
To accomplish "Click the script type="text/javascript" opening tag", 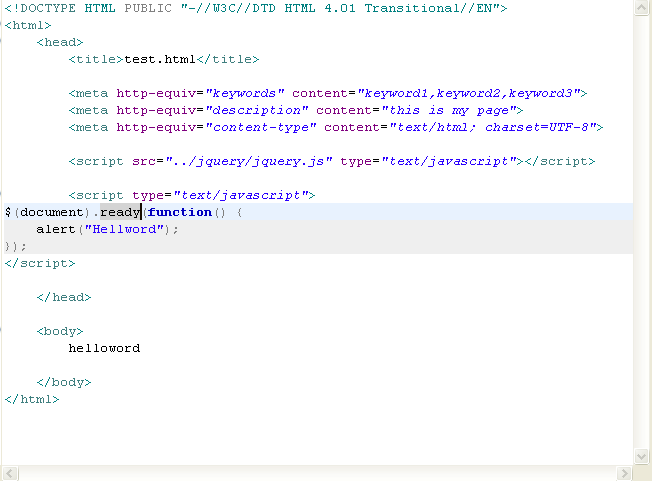I will tap(192, 195).
